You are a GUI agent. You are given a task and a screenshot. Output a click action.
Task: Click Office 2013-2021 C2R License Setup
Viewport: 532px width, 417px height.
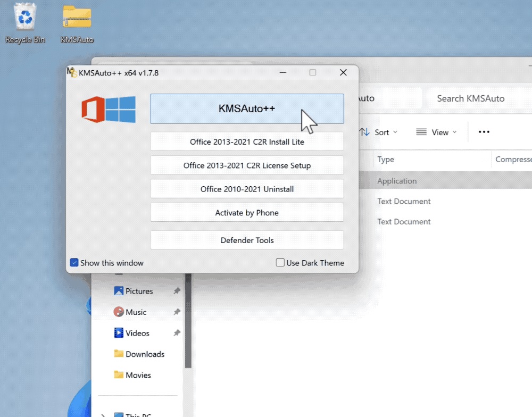tap(247, 165)
